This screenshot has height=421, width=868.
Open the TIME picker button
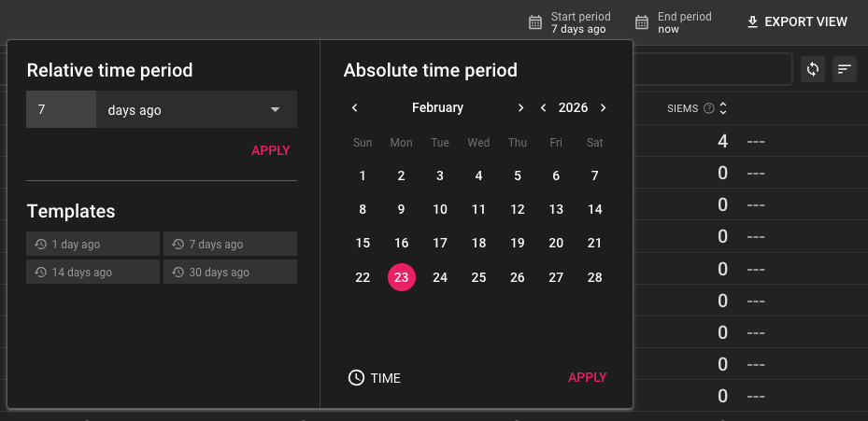pos(375,378)
